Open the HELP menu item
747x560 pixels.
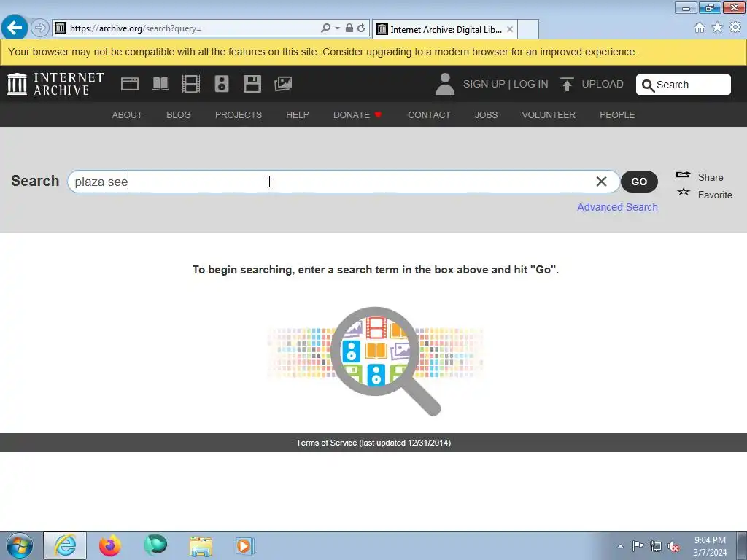click(x=298, y=114)
